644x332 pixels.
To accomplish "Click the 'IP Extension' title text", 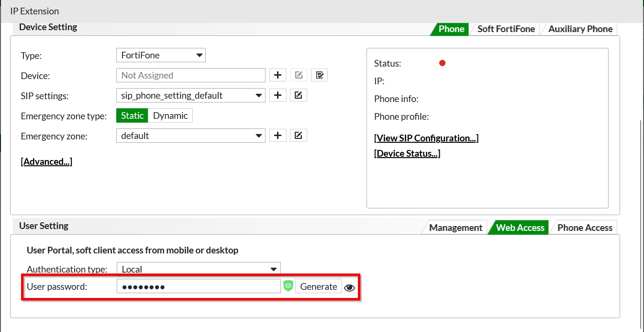I will pos(34,11).
